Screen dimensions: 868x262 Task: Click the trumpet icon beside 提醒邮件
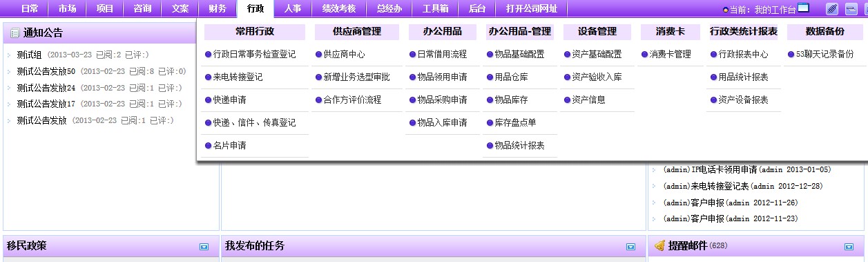[x=659, y=245]
